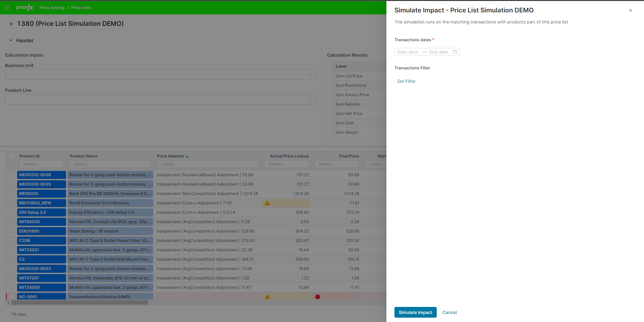This screenshot has height=322, width=644.
Task: Collapse the Header section
Action: 11,41
